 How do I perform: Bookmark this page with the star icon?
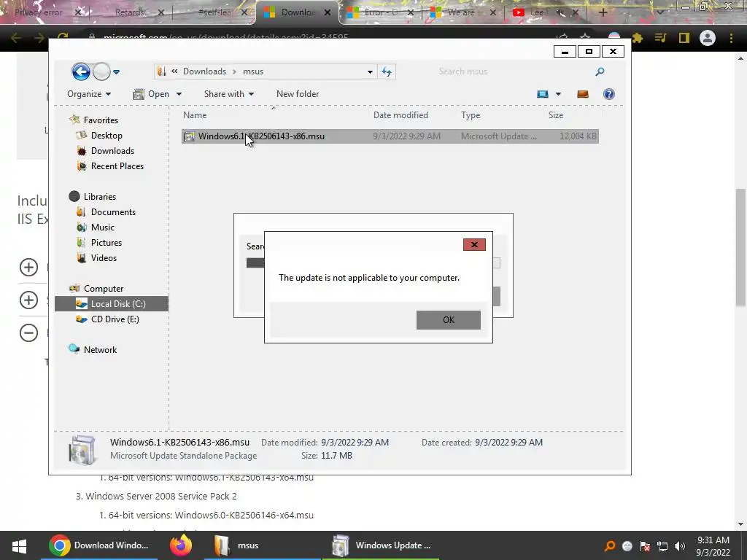point(585,38)
